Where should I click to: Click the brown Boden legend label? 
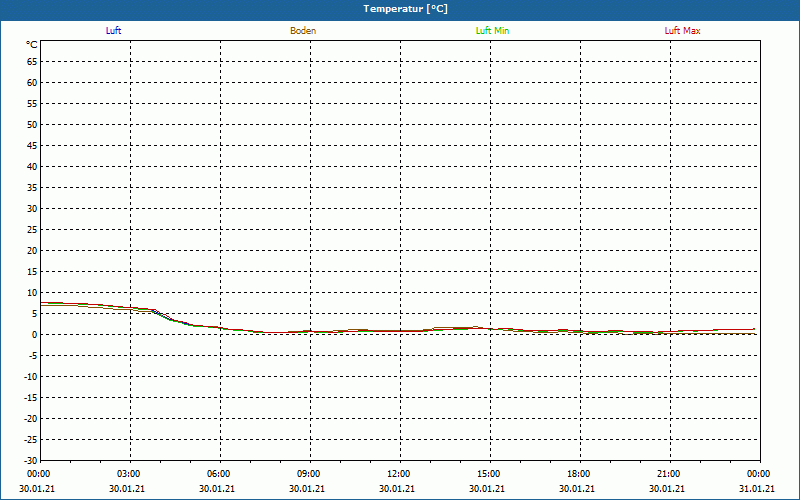tap(303, 31)
